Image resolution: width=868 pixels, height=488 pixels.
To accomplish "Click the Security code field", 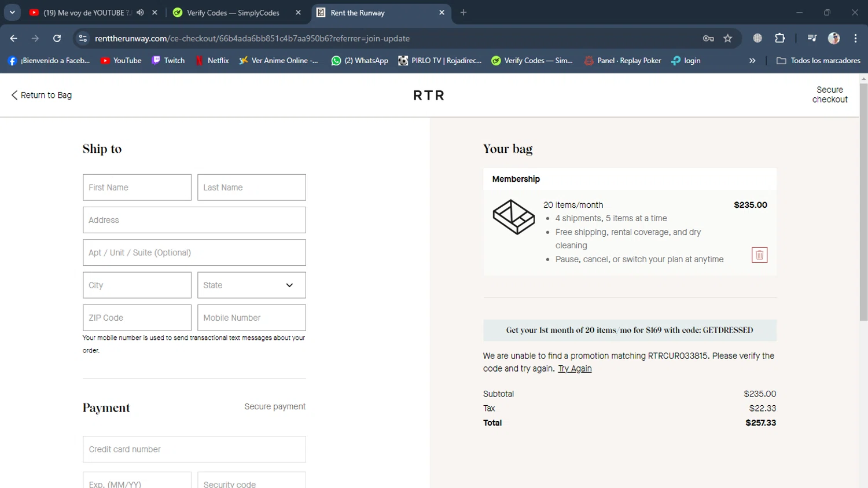I will pos(252,480).
